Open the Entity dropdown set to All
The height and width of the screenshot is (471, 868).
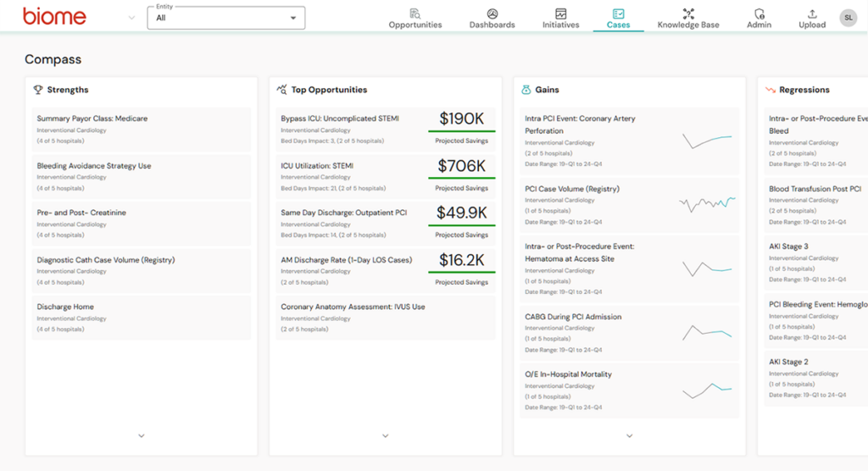click(226, 18)
